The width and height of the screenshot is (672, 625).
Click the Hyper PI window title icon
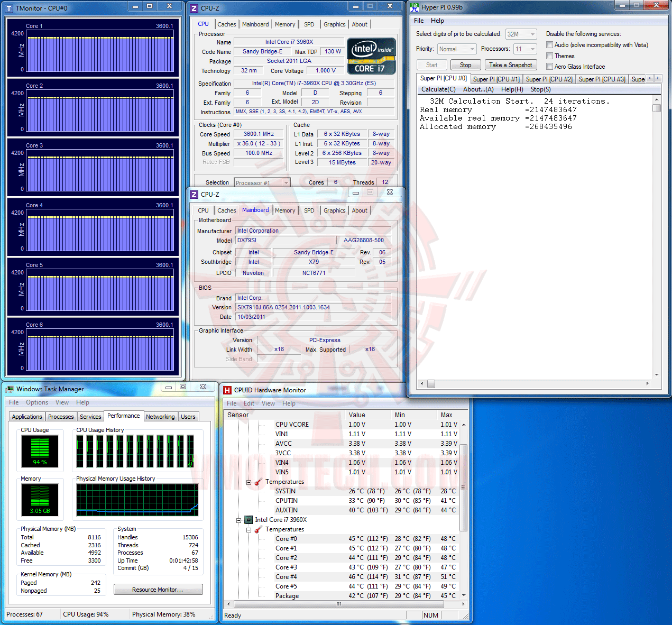(x=415, y=7)
